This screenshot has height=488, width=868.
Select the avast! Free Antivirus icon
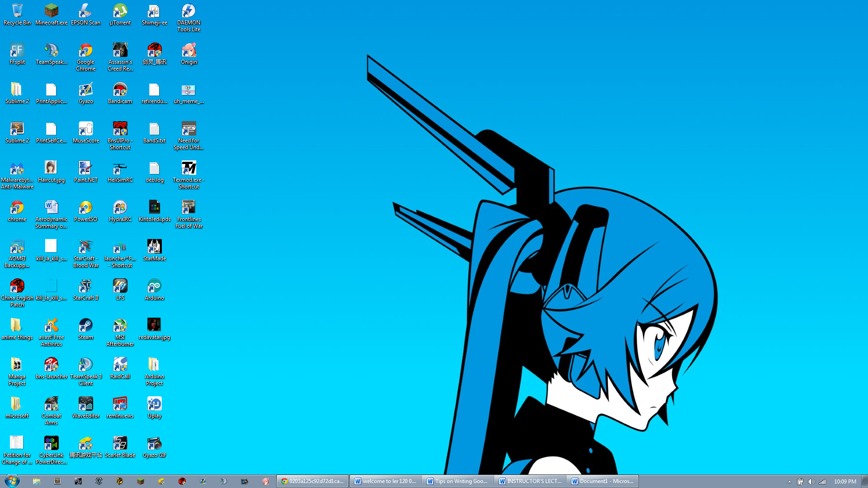[52, 332]
